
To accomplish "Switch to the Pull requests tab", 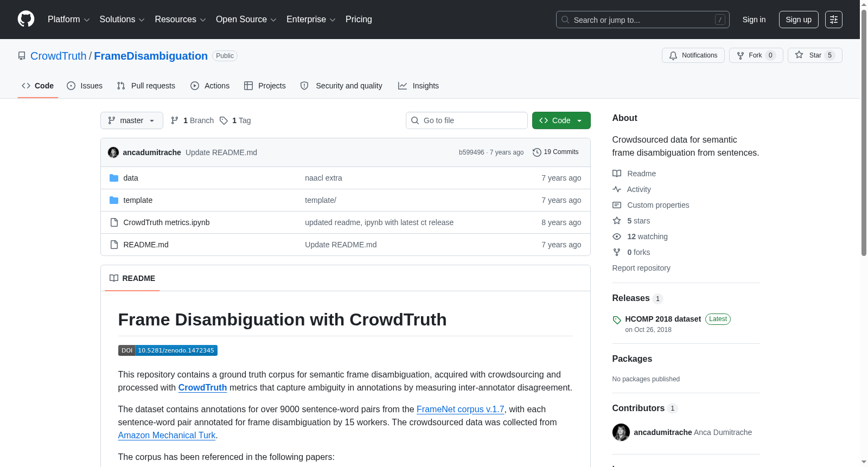I will click(x=146, y=86).
